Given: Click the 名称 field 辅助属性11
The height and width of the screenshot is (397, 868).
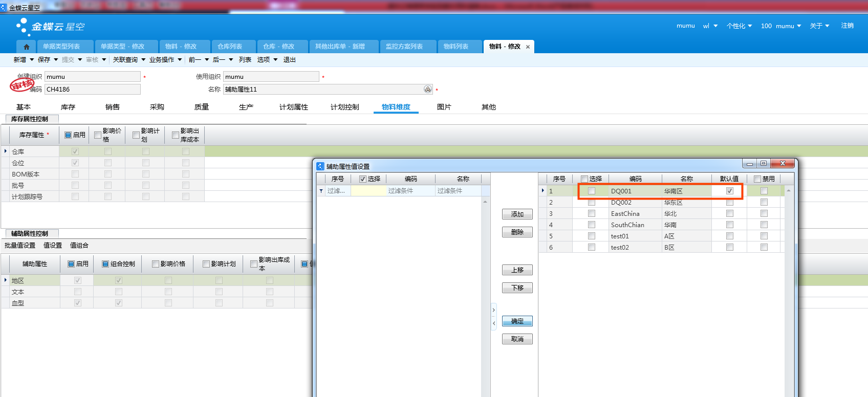Looking at the screenshot, I should [328, 90].
